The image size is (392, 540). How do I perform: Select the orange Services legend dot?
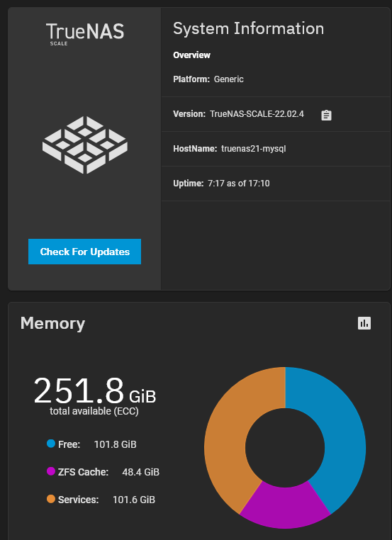[x=51, y=499]
